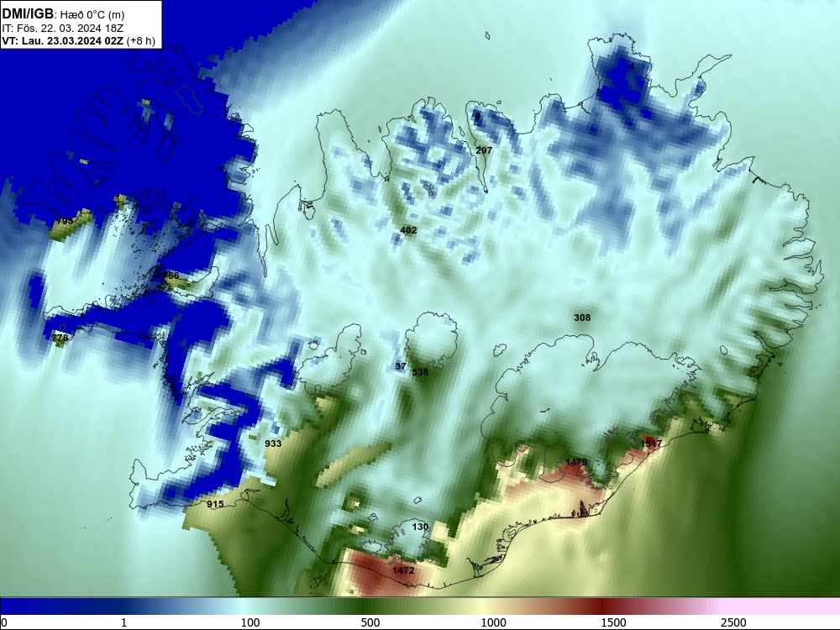The width and height of the screenshot is (840, 630).
Task: Click the color scale tick label 2500
Action: [x=733, y=622]
